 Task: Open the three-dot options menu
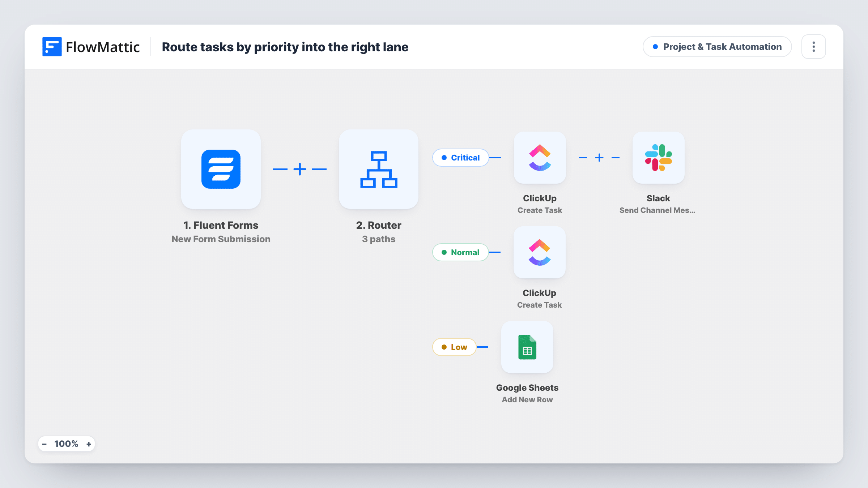pyautogui.click(x=813, y=47)
